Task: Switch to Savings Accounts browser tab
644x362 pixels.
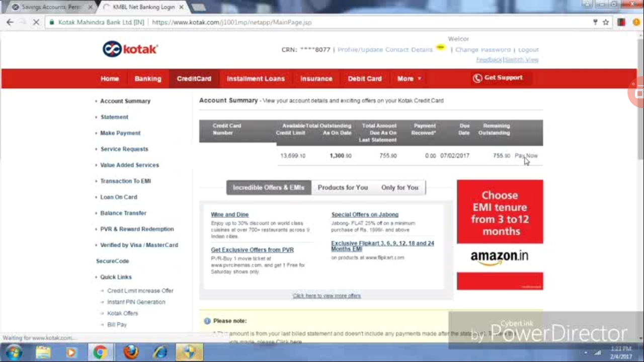Action: (x=51, y=7)
